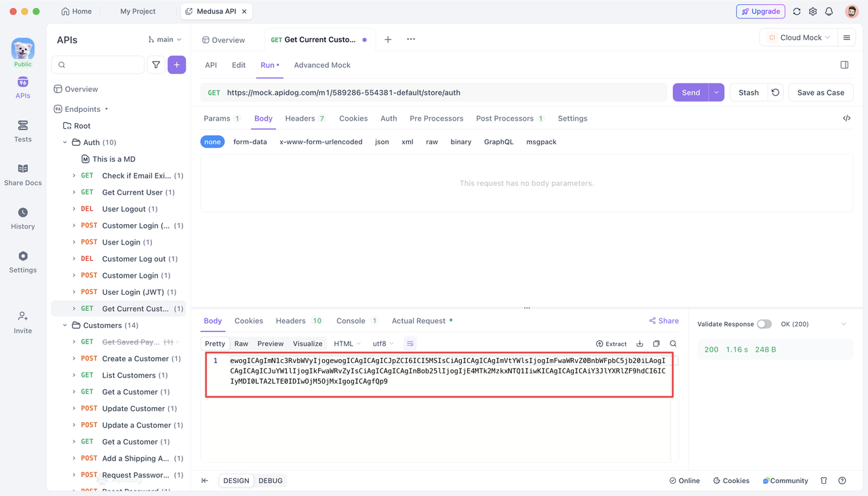This screenshot has width=868, height=496.
Task: Open the Invite members option
Action: [23, 323]
